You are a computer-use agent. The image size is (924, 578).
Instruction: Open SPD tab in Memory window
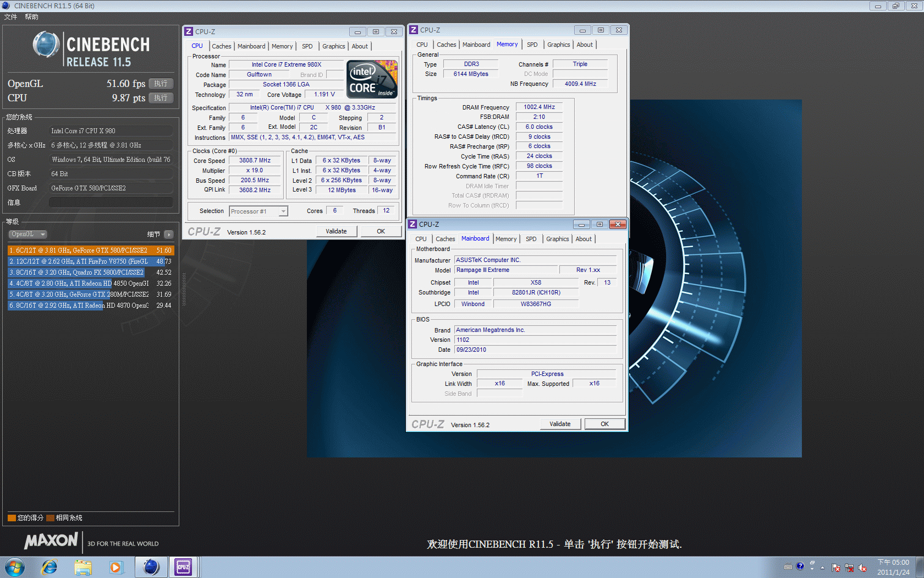[532, 45]
